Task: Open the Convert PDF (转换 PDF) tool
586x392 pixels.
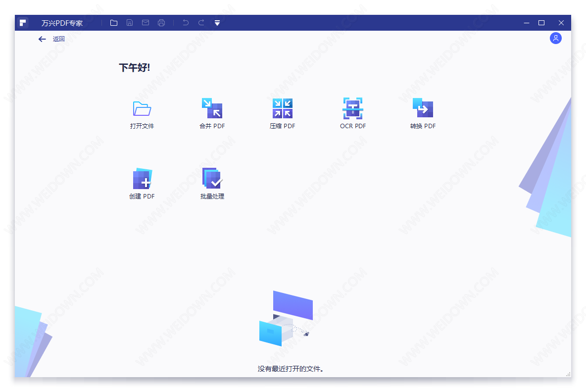Action: (x=423, y=108)
